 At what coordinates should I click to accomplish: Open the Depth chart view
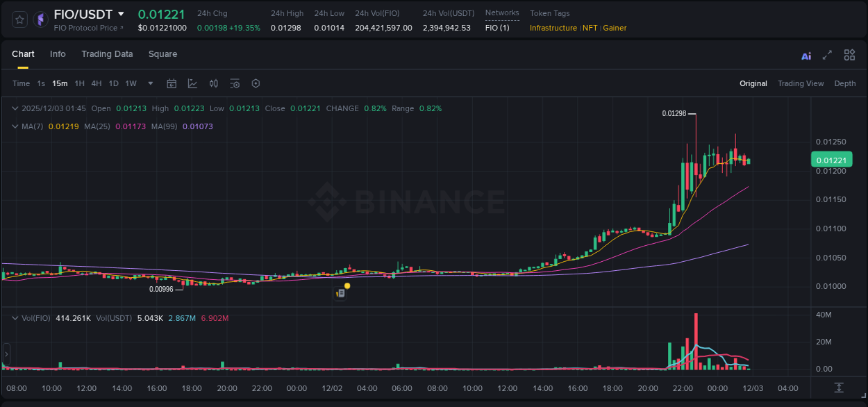[x=845, y=83]
